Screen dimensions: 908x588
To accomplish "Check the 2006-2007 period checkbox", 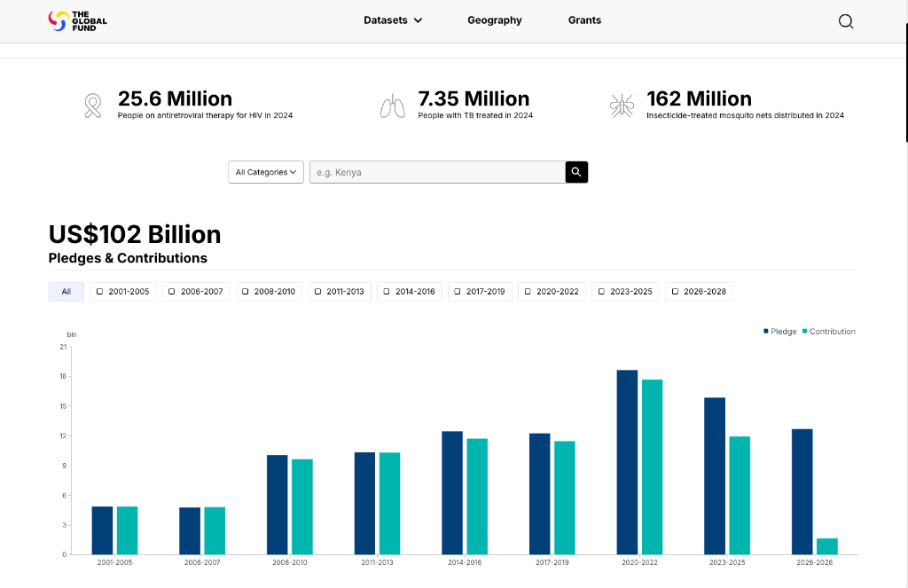I will (x=171, y=292).
